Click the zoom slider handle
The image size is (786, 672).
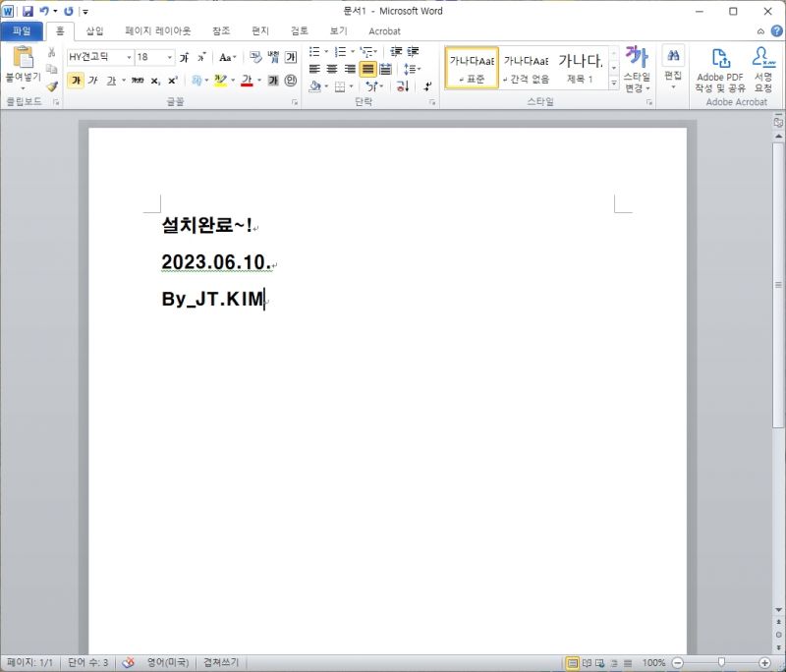click(x=721, y=663)
